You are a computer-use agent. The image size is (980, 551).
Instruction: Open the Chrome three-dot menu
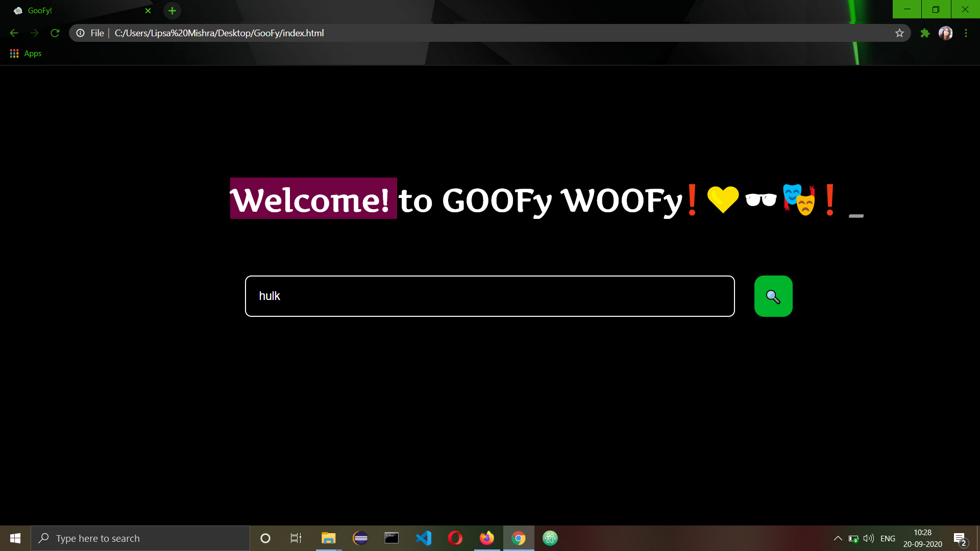point(966,33)
